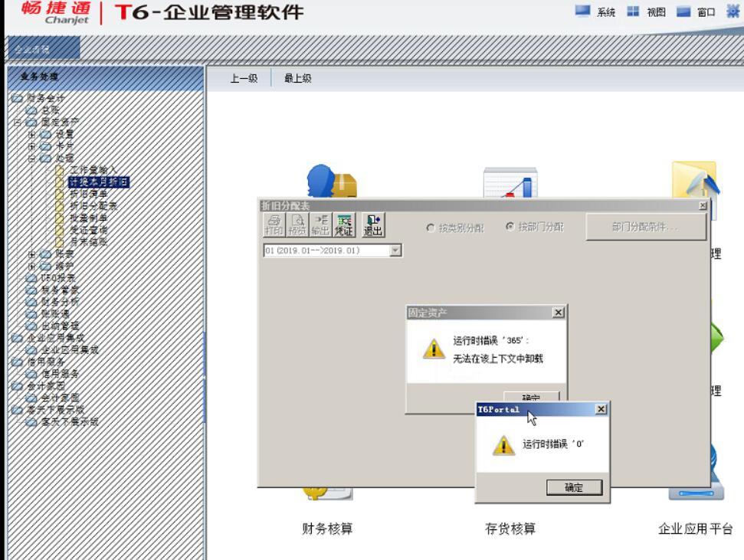The width and height of the screenshot is (744, 560).
Task: Click the 运行时错误 '0' message text
Action: 553,444
